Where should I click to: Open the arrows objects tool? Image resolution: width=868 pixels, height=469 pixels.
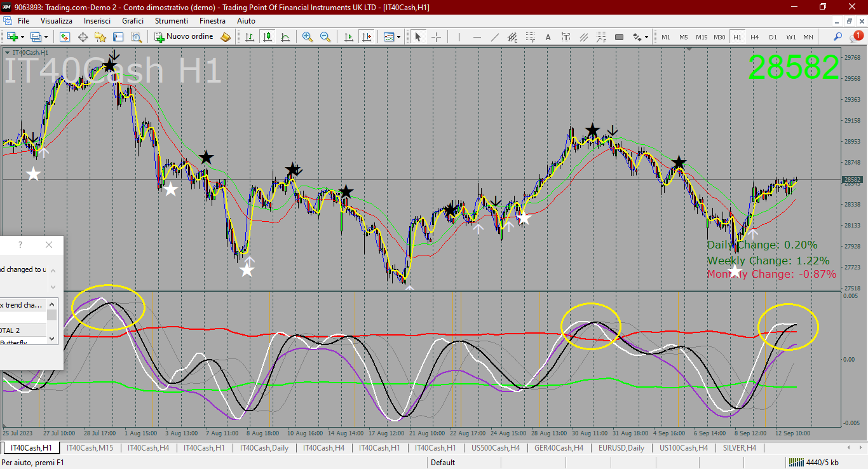click(637, 37)
